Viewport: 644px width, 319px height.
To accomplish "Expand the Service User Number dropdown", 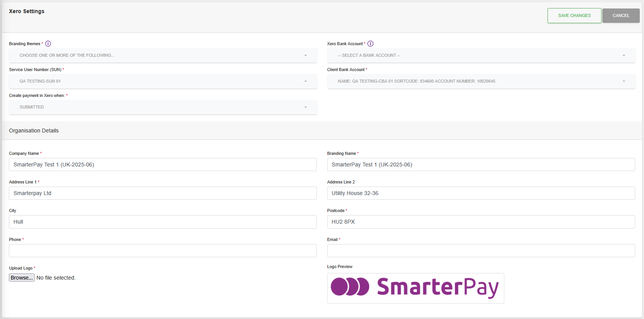I will pos(163,81).
